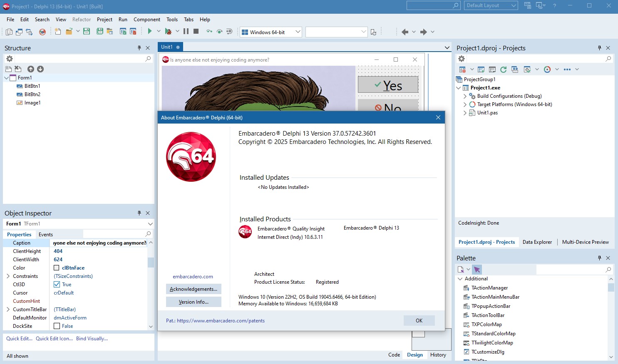618x364 pixels.
Task: Click the IDE search box in title bar
Action: [433, 5]
